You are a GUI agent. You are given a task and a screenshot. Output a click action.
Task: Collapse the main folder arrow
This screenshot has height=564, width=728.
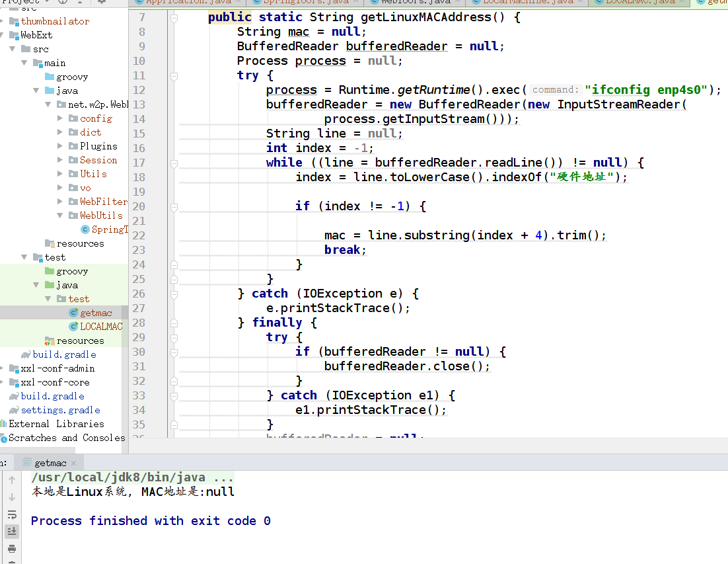point(24,63)
